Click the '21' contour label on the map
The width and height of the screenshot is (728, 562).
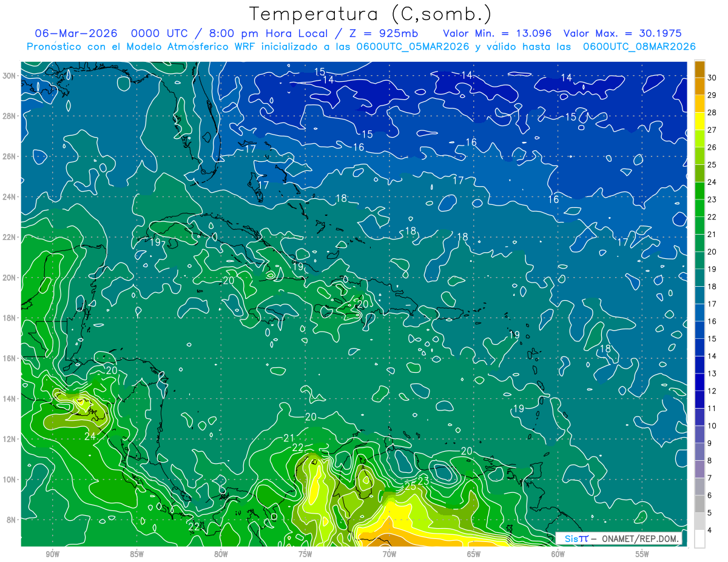289,438
